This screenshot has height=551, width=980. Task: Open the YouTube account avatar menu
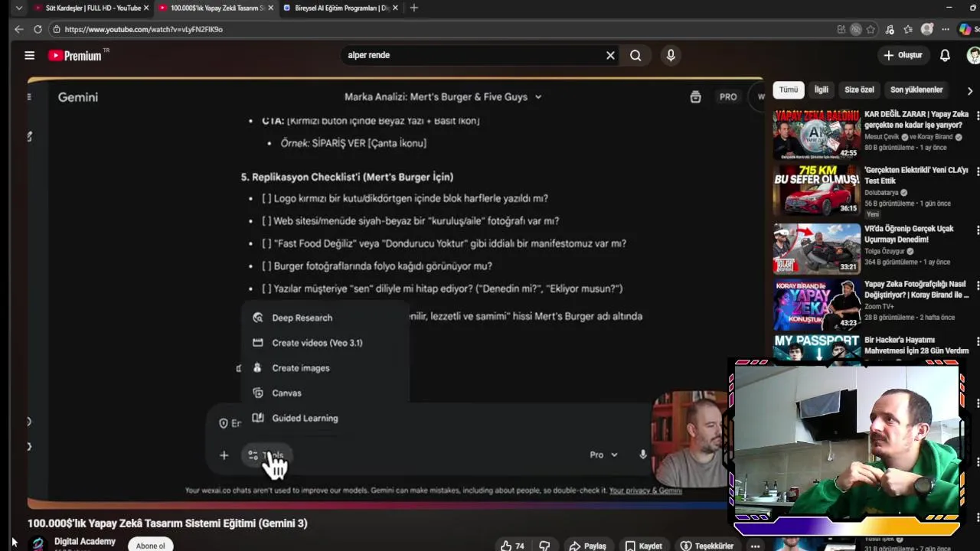point(974,55)
